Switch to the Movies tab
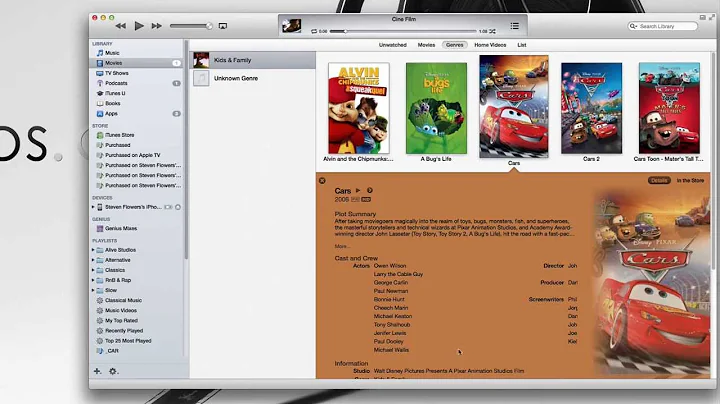Screen dimensions: 720x404 [426, 45]
